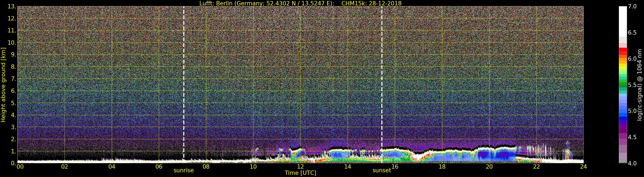The image size is (644, 177).
Task: Click the '5.5' colorbar tick value
Action: (x=632, y=85)
